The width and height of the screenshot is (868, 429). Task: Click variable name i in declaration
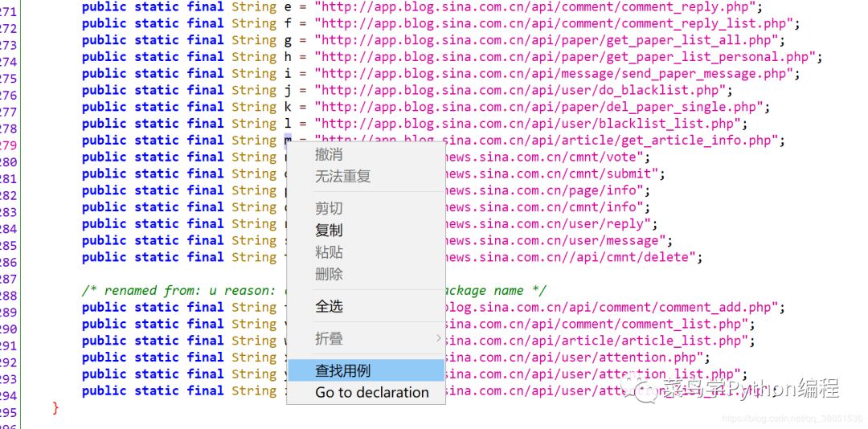[x=288, y=74]
